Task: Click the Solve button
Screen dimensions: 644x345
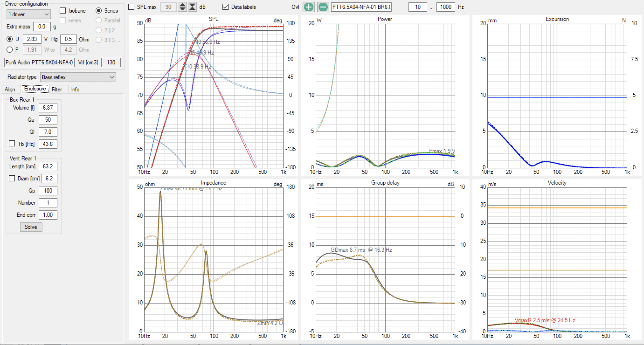Action: (31, 227)
